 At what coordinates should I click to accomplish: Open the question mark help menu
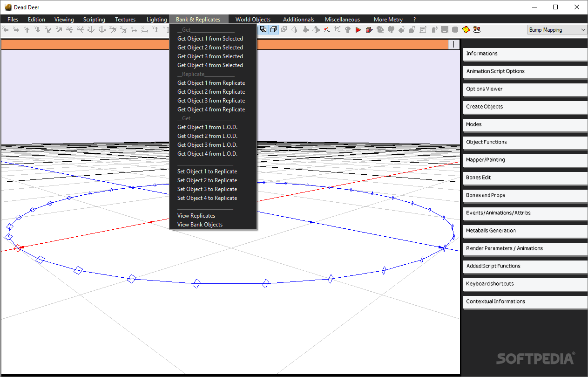(414, 20)
